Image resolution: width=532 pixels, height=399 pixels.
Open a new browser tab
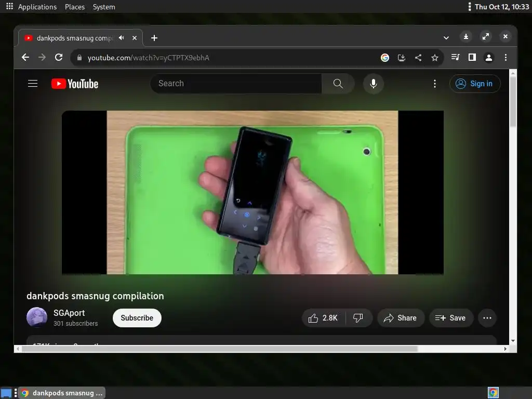(x=154, y=38)
